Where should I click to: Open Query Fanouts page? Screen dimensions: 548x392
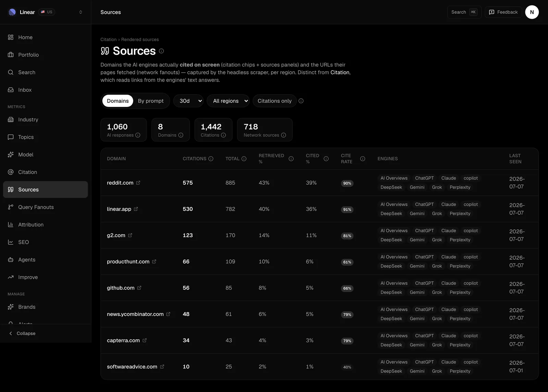pos(46,207)
